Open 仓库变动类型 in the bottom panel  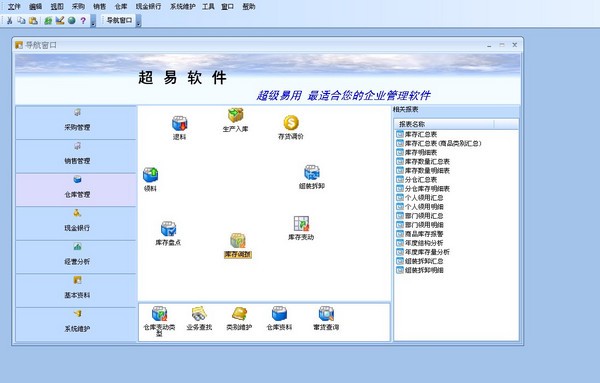point(160,314)
